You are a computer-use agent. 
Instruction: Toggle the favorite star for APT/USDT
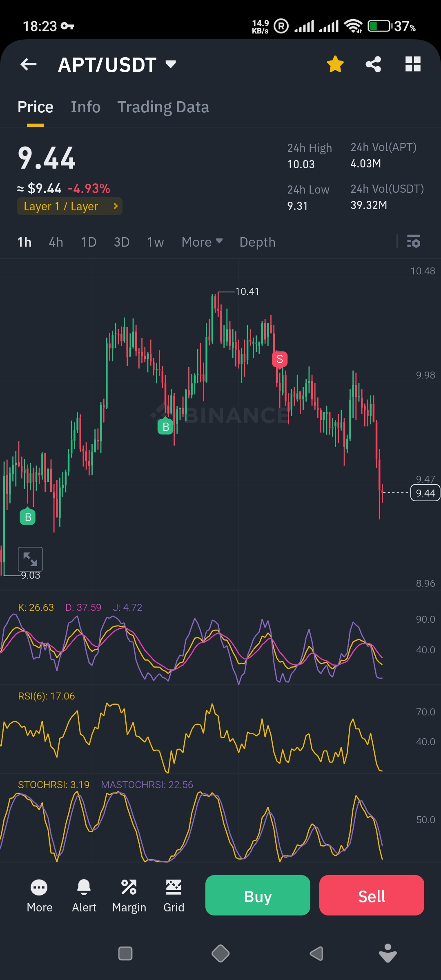point(335,64)
